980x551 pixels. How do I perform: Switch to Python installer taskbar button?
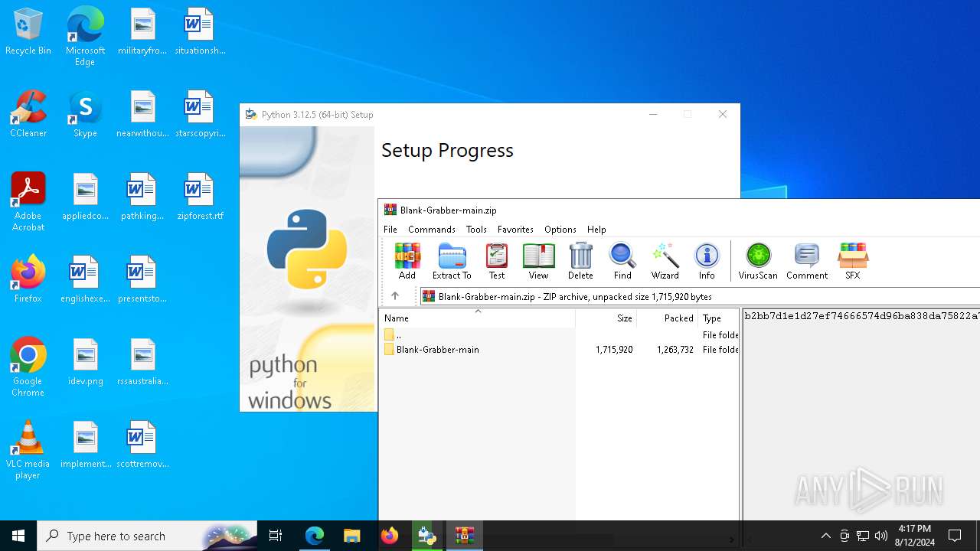427,536
